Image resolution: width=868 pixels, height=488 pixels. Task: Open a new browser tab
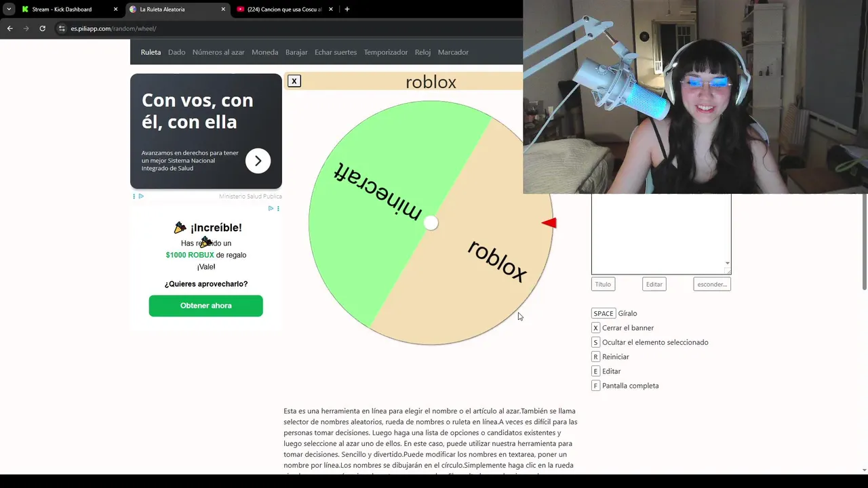[x=347, y=9]
